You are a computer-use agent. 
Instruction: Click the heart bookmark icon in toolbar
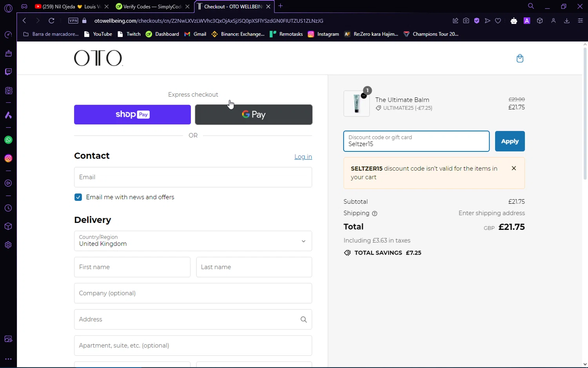498,21
